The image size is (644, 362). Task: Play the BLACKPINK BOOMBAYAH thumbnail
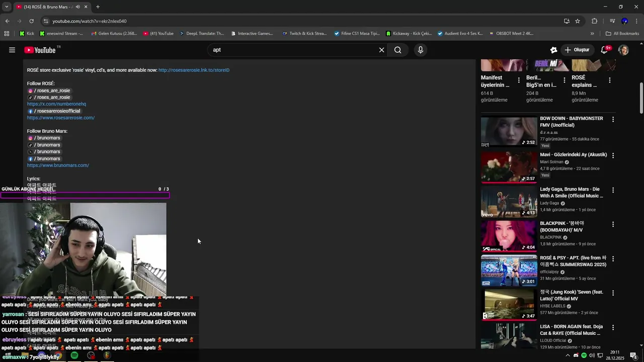click(509, 236)
